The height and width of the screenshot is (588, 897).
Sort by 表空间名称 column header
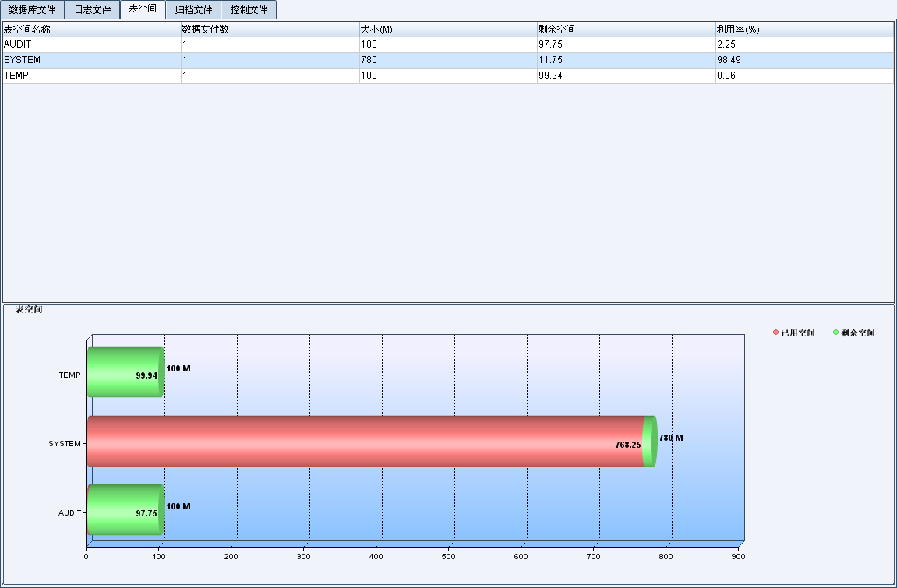pyautogui.click(x=91, y=30)
